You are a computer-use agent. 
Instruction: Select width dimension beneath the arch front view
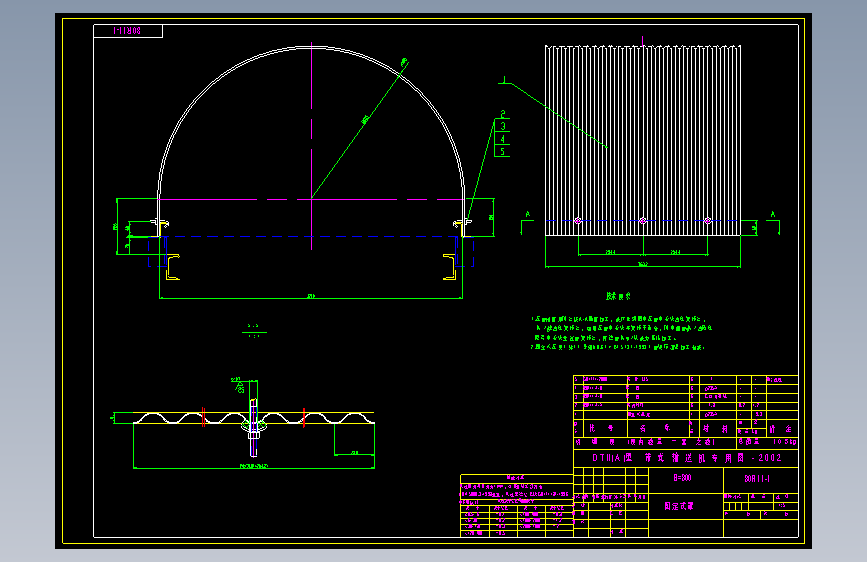[311, 296]
